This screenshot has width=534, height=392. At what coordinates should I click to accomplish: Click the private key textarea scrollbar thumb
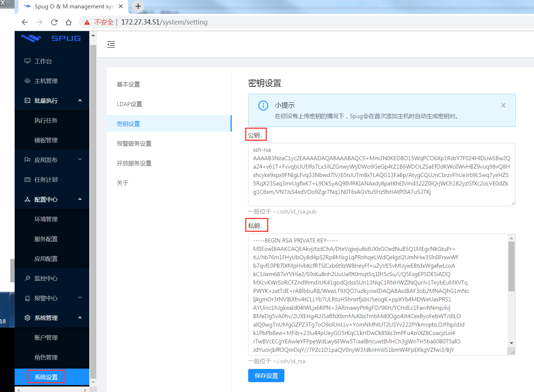click(x=511, y=267)
